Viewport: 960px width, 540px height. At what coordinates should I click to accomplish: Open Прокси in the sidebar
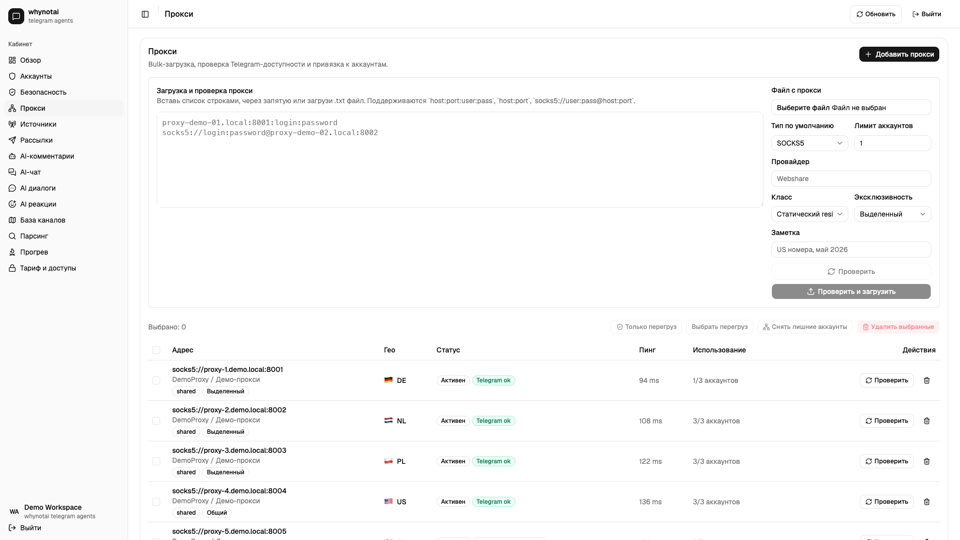pyautogui.click(x=64, y=108)
